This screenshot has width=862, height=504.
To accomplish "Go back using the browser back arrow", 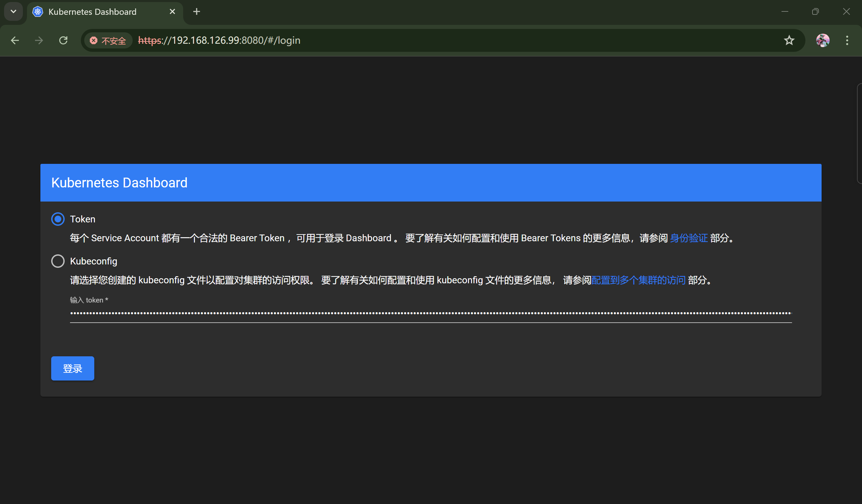I will [x=15, y=40].
